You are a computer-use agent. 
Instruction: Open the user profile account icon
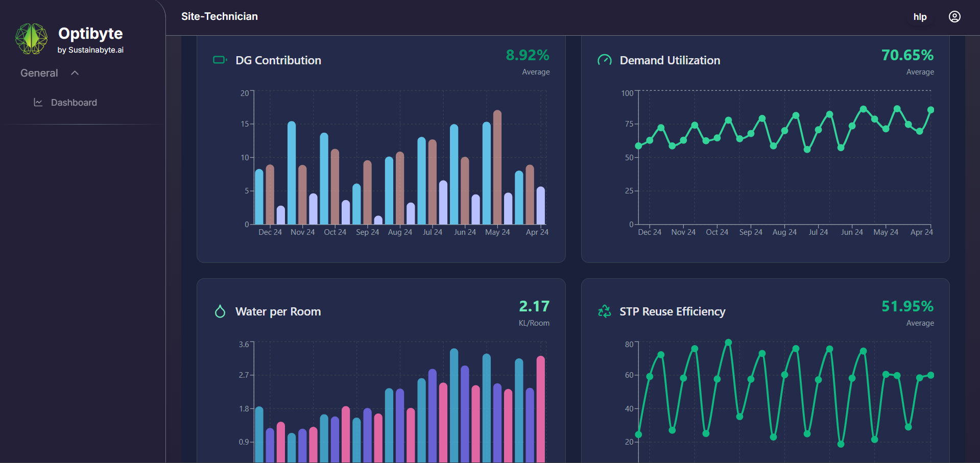[x=954, y=17]
